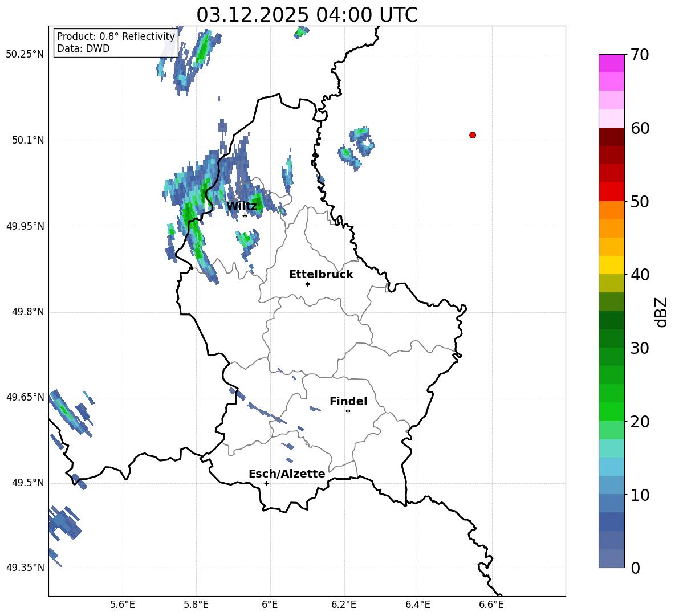Click the 6.2°E longitude label

(x=344, y=605)
